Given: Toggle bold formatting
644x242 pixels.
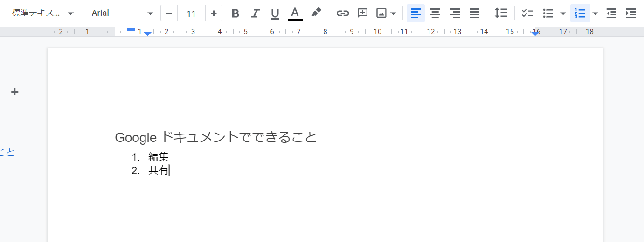Looking at the screenshot, I should tap(235, 13).
